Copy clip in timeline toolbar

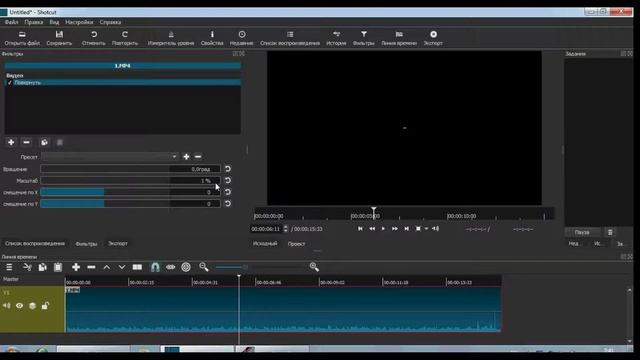coord(42,267)
